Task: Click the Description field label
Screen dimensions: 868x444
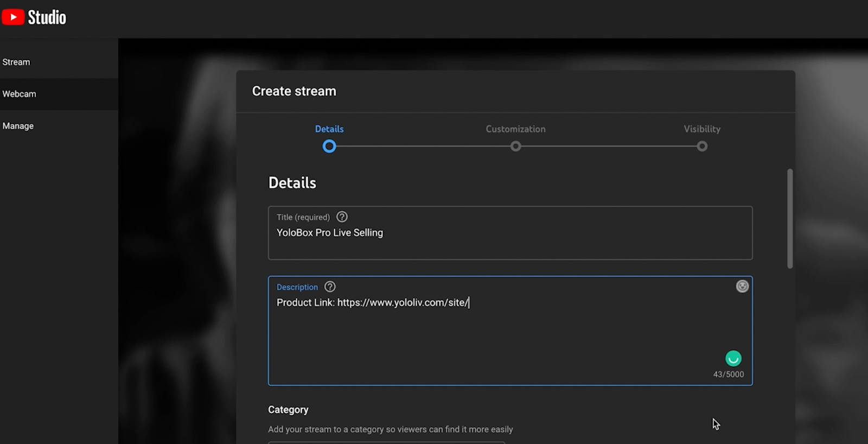Action: [297, 287]
